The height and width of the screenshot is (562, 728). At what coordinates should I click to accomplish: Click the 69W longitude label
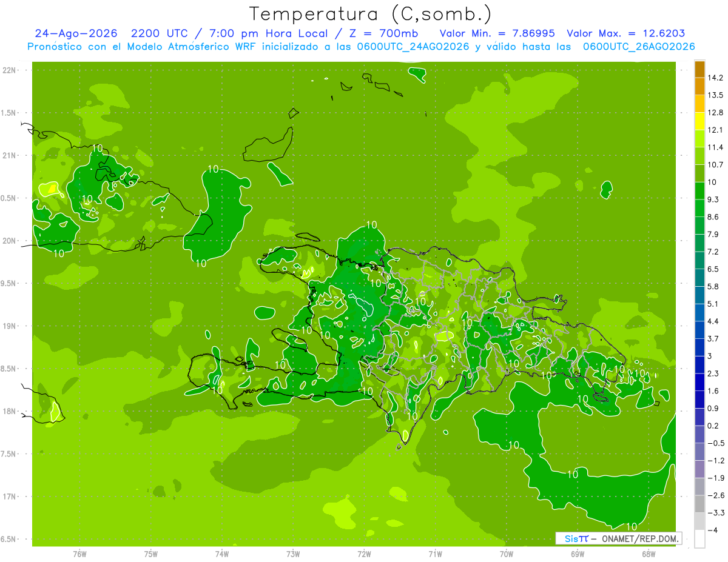click(577, 554)
